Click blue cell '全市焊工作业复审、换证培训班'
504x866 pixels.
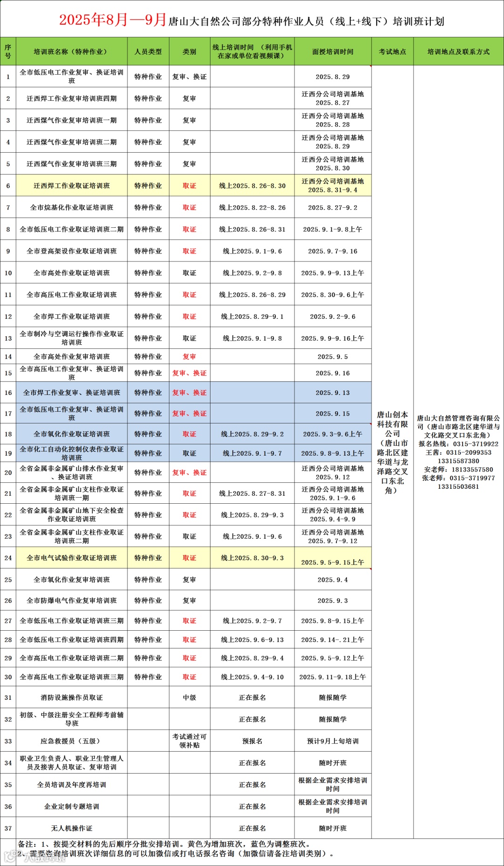[x=71, y=393]
